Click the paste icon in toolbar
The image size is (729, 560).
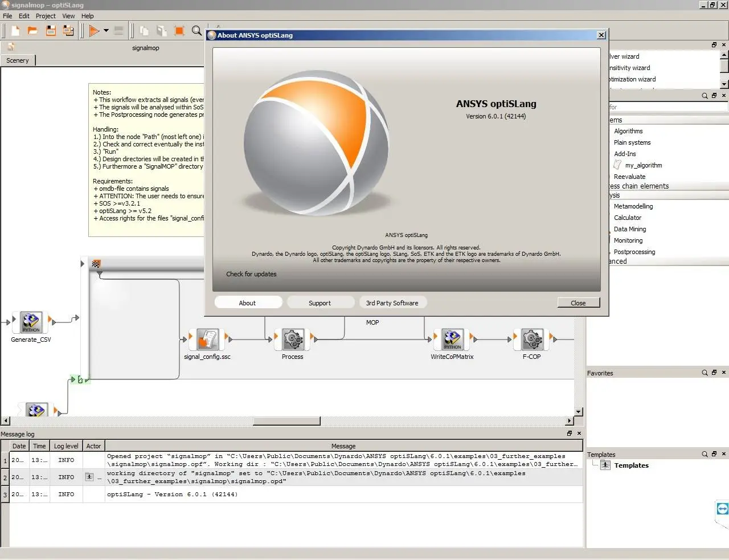(162, 31)
